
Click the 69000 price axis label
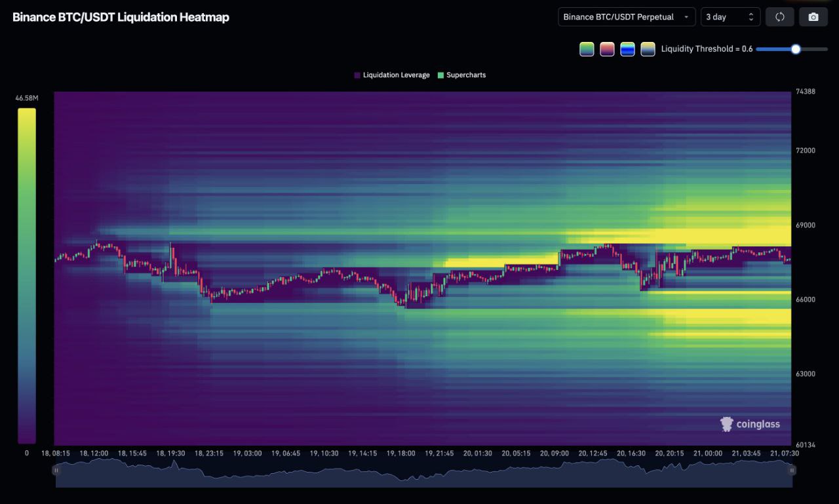pyautogui.click(x=806, y=225)
